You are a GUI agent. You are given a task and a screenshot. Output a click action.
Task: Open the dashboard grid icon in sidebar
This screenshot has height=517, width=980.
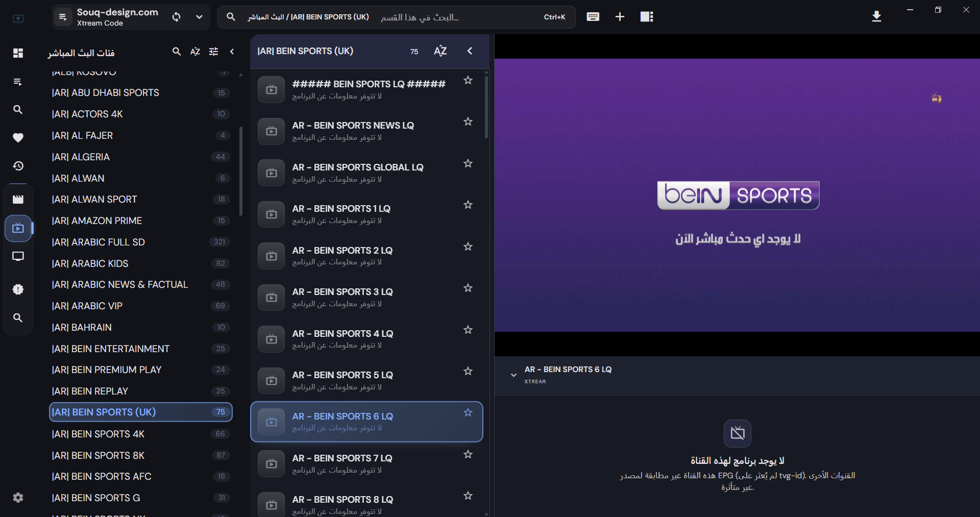pos(18,53)
